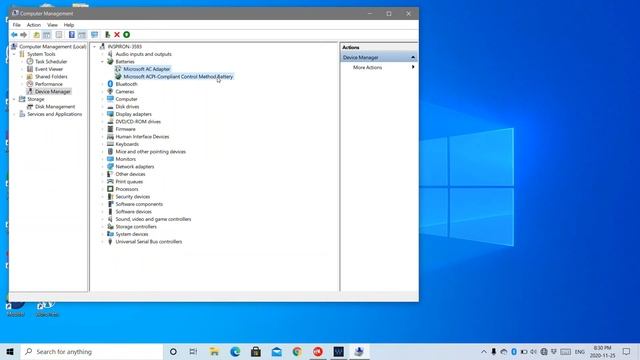Click the Security devices icon
Screen dimensions: 640x360
[x=110, y=197]
